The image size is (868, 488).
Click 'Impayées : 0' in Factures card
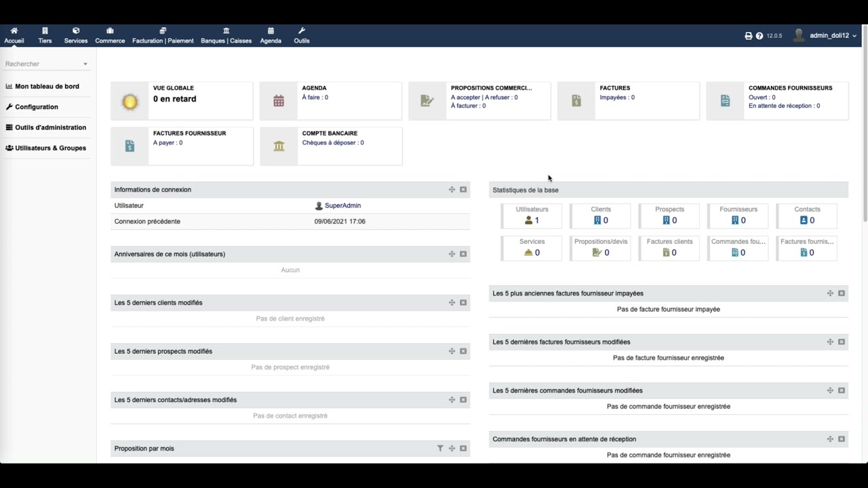pyautogui.click(x=617, y=98)
